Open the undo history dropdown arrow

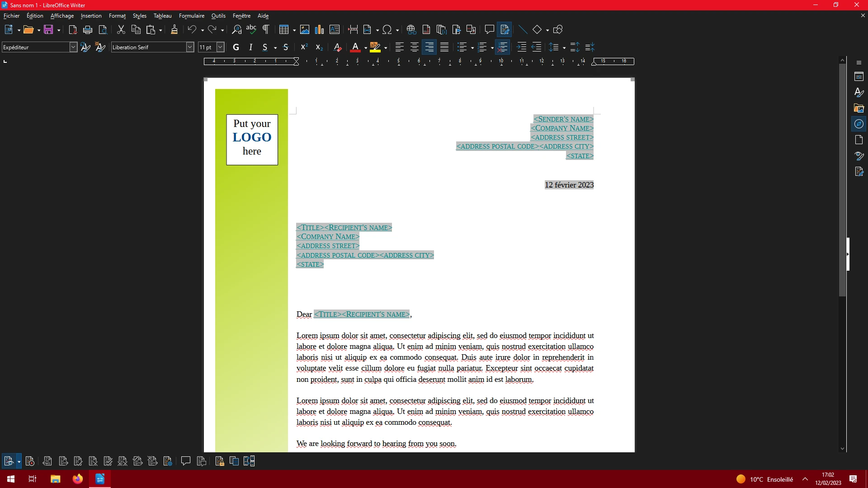tap(202, 30)
